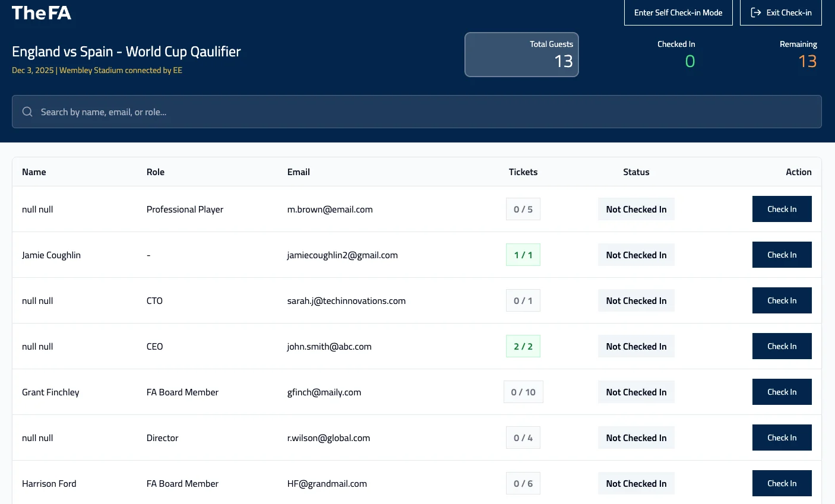835x504 pixels.
Task: Click the Name column header
Action: (34, 172)
